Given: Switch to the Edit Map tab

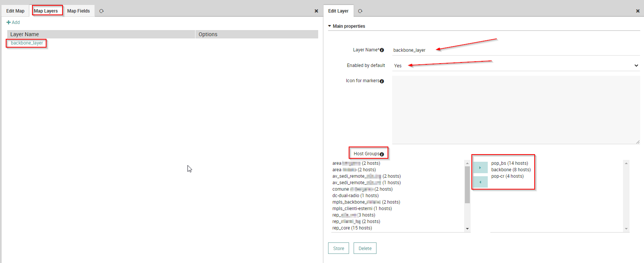Looking at the screenshot, I should (15, 11).
